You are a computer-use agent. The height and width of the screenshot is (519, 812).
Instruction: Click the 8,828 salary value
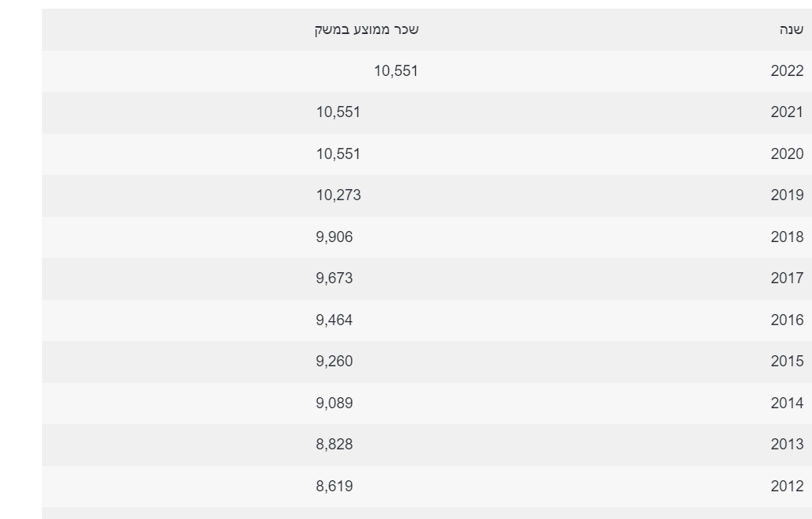[334, 445]
